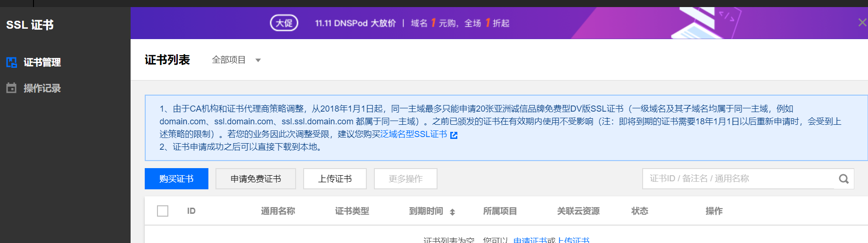Image resolution: width=868 pixels, height=243 pixels.
Task: Click the 证书列表 page heading
Action: coord(167,60)
